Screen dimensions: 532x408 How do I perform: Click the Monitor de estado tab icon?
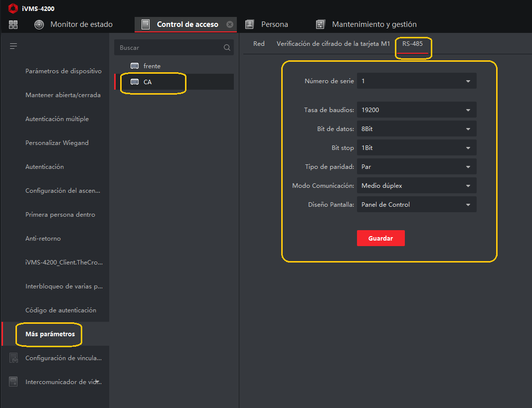pos(39,24)
